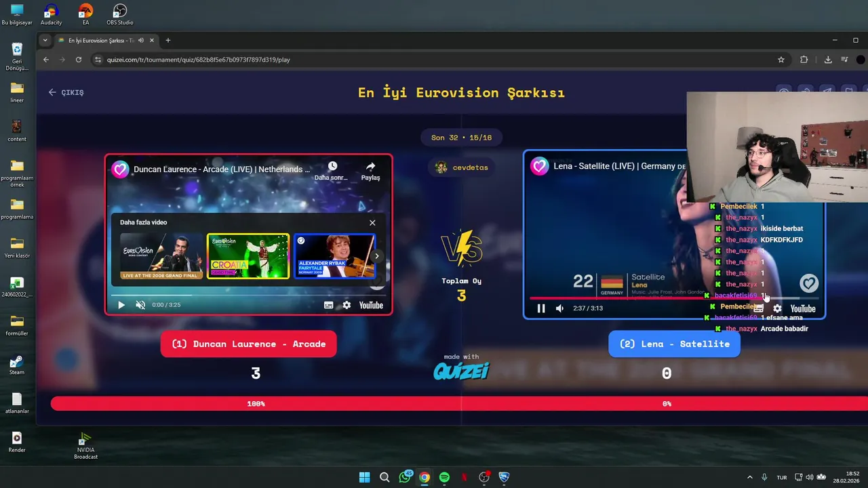Close the Daha fazla video overlay
868x488 pixels.
372,222
